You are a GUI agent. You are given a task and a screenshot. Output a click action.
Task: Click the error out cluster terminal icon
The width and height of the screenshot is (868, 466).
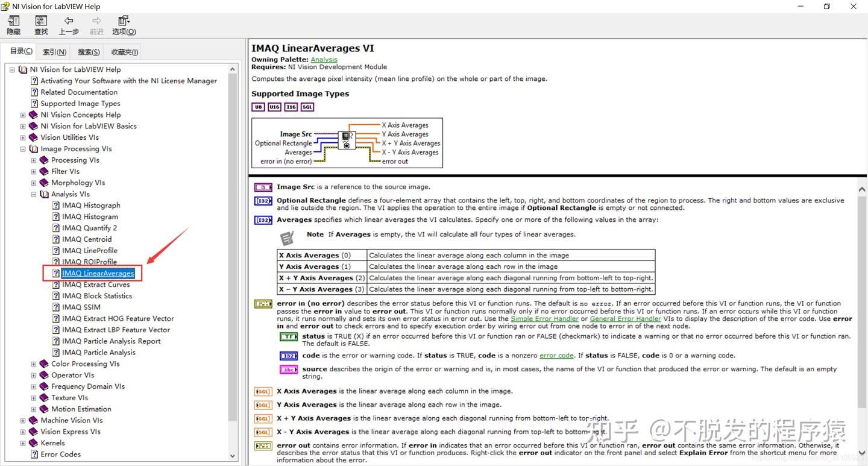pos(263,446)
